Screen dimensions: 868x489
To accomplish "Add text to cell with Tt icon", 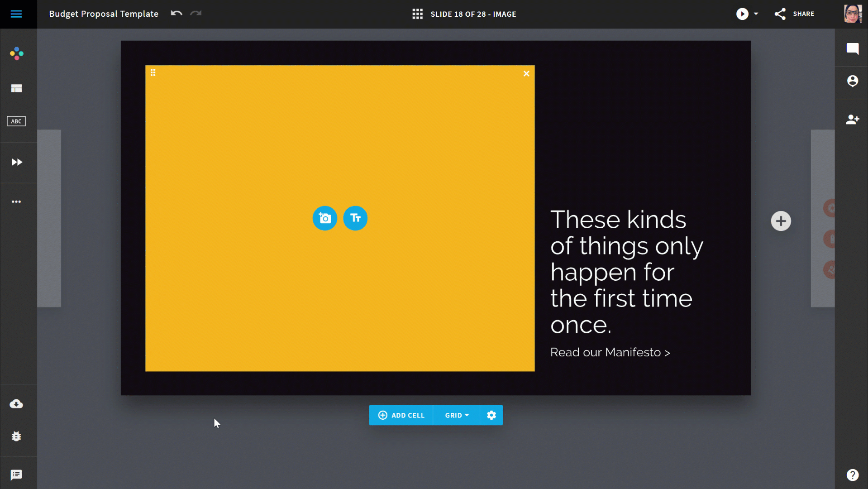I will [x=355, y=218].
